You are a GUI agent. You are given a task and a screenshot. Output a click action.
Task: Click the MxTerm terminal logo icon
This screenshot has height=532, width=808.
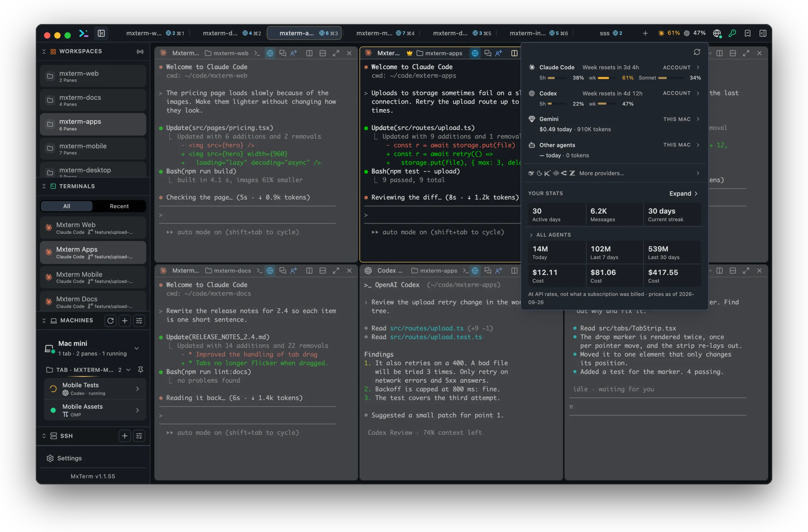(83, 33)
